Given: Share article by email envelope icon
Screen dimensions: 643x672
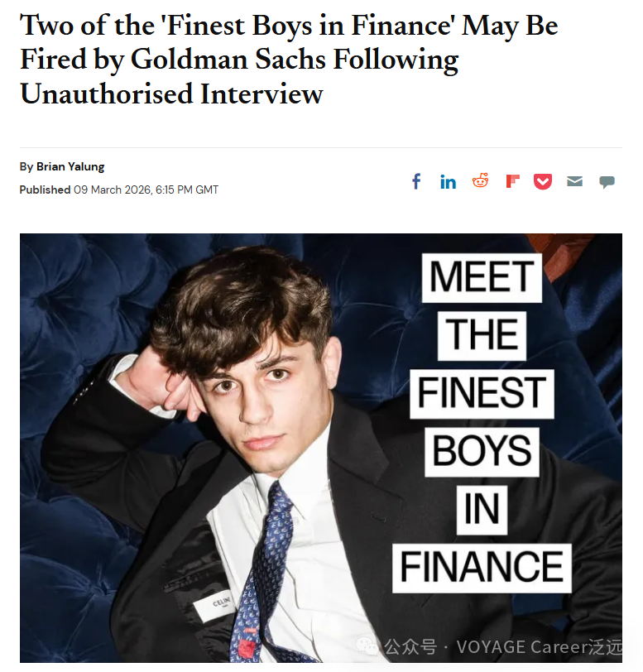Looking at the screenshot, I should (x=575, y=181).
